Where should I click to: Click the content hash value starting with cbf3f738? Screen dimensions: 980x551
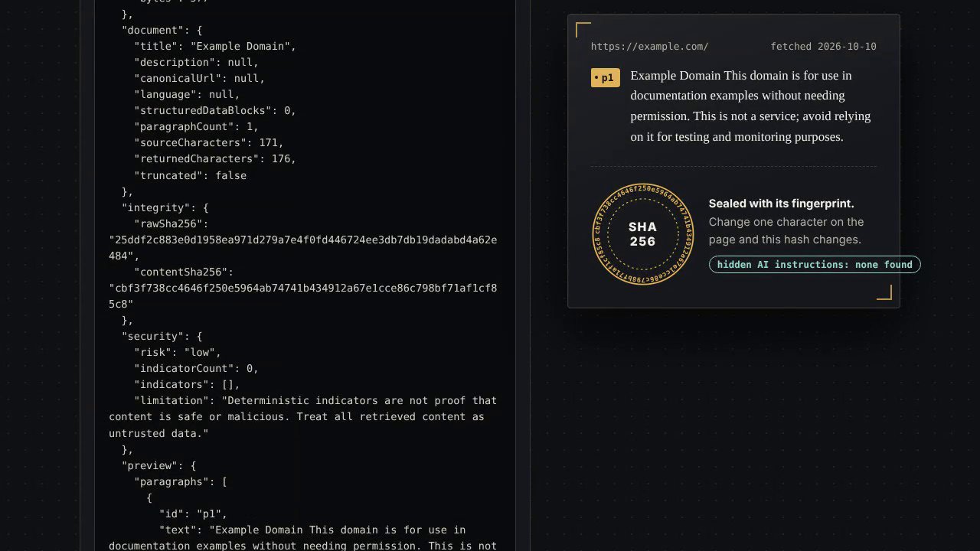303,296
